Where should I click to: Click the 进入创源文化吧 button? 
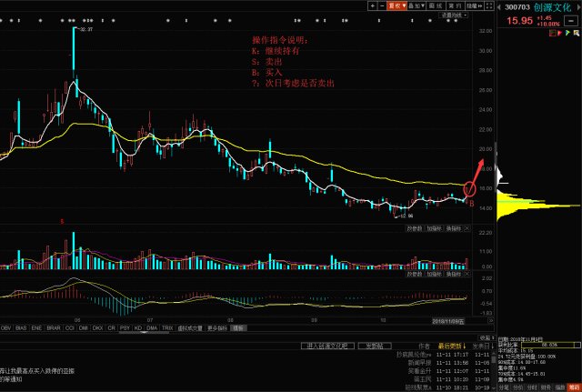[x=328, y=346]
